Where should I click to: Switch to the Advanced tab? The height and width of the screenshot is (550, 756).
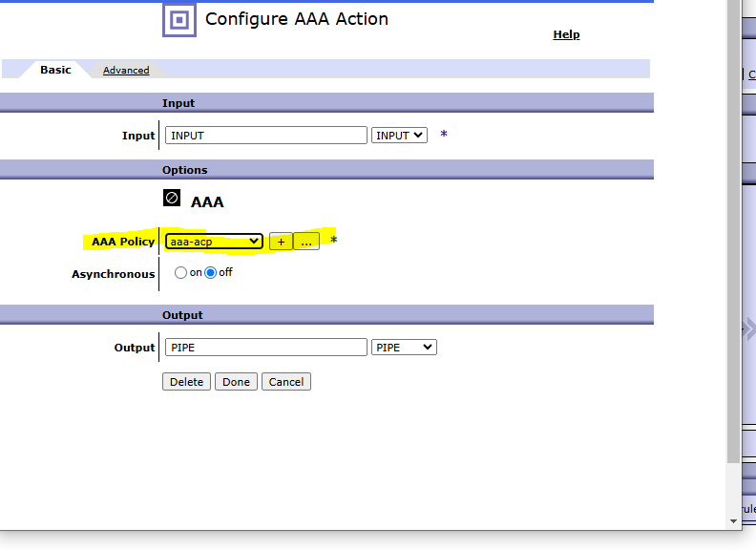point(126,70)
